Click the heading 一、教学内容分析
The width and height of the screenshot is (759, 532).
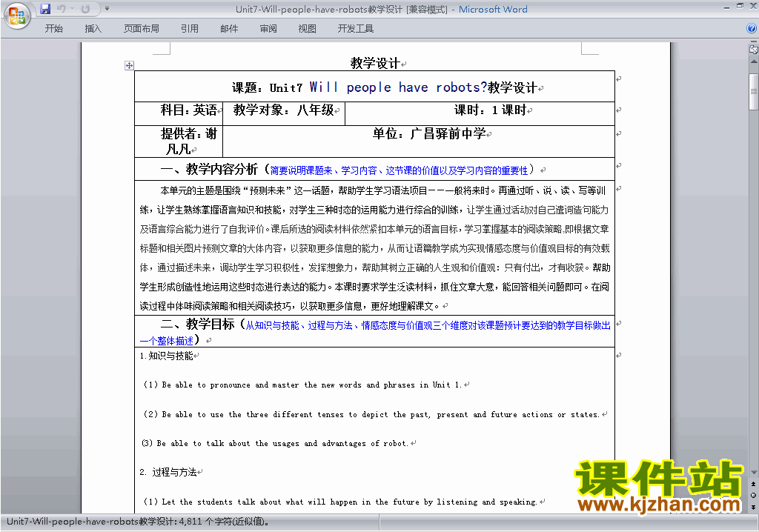click(209, 169)
